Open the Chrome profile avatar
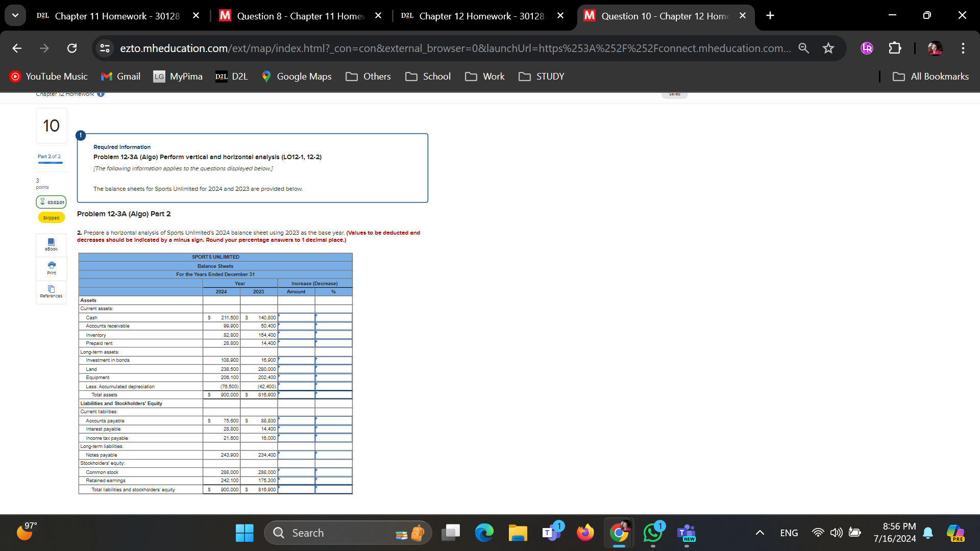 point(935,48)
